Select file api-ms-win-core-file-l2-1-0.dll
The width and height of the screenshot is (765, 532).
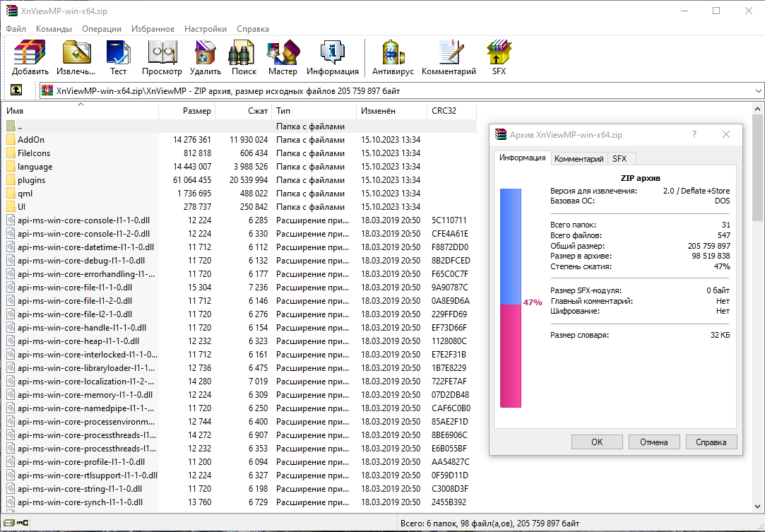point(75,314)
